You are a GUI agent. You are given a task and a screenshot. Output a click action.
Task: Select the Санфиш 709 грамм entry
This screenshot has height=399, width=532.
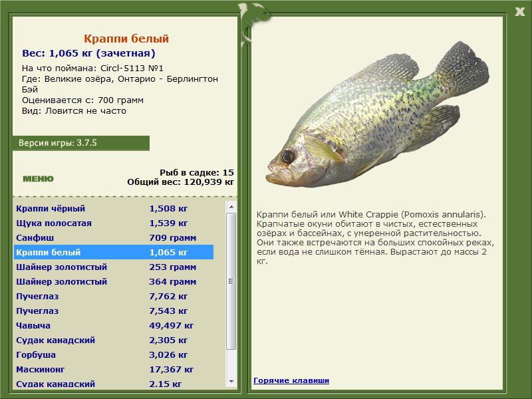point(114,237)
